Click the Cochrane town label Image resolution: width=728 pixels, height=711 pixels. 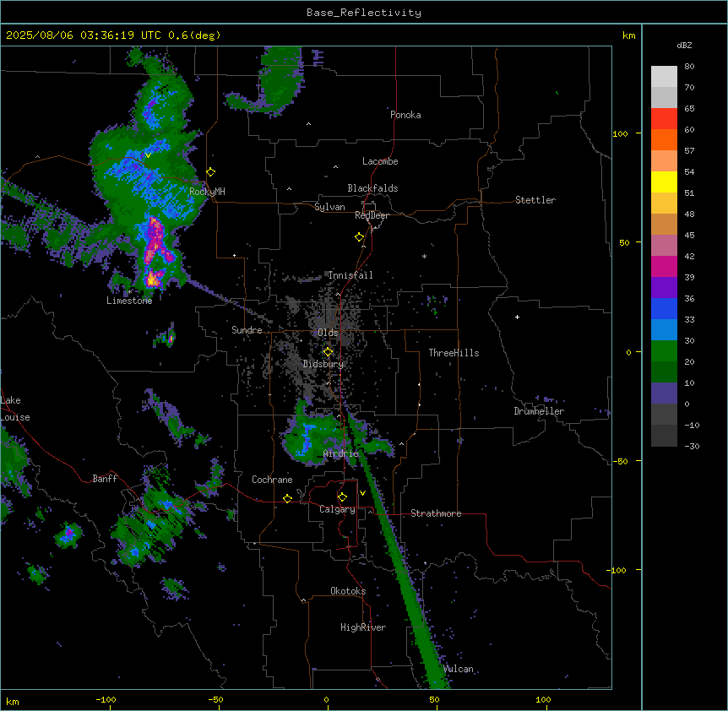point(272,480)
